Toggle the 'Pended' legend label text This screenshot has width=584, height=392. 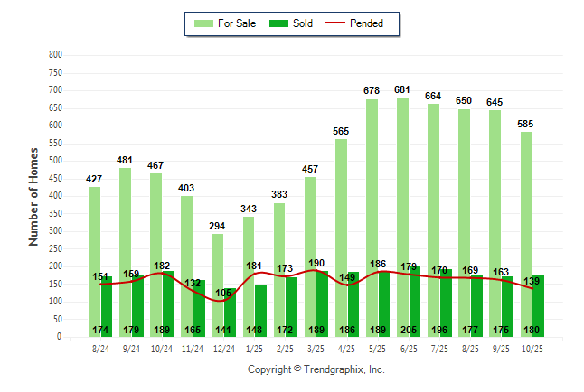click(378, 23)
